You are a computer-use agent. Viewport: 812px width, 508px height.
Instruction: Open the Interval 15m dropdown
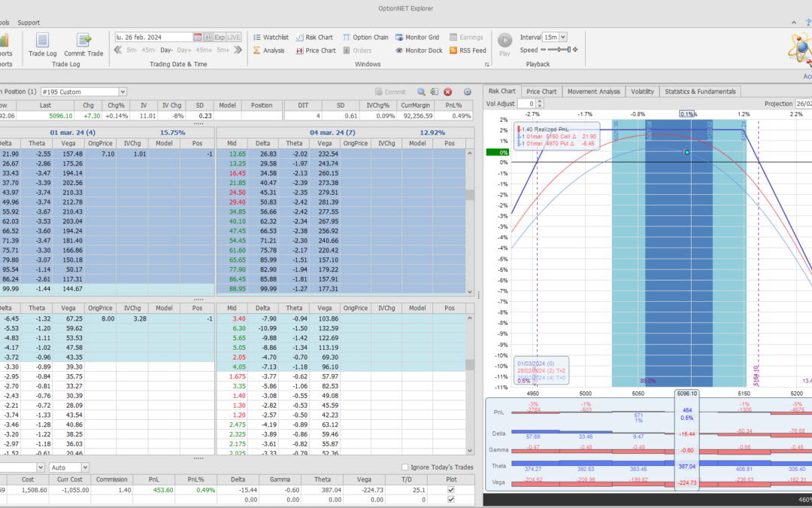563,37
